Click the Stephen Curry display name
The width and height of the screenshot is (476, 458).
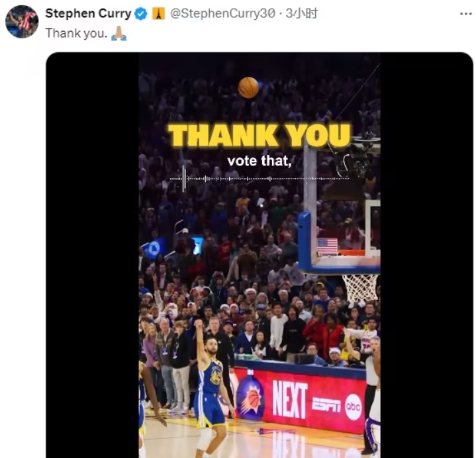(88, 13)
